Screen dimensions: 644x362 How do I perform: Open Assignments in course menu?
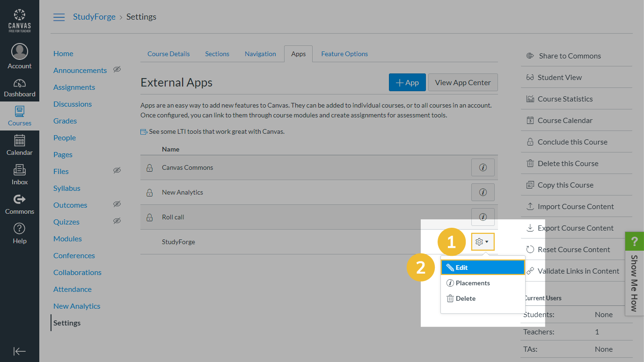tap(74, 87)
